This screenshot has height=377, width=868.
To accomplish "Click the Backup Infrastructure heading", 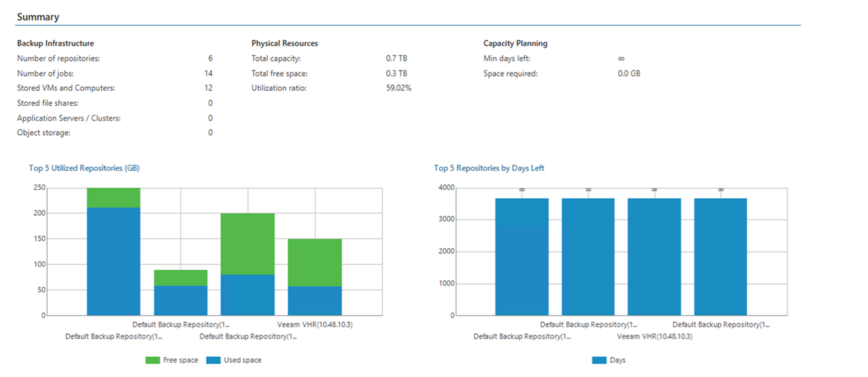I will pos(56,43).
